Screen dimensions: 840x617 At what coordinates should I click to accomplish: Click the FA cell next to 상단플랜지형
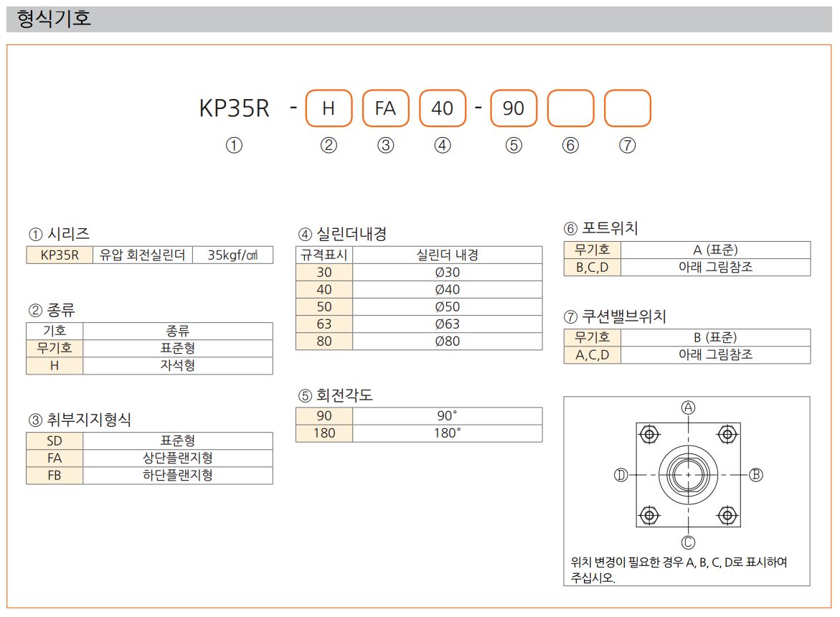55,458
